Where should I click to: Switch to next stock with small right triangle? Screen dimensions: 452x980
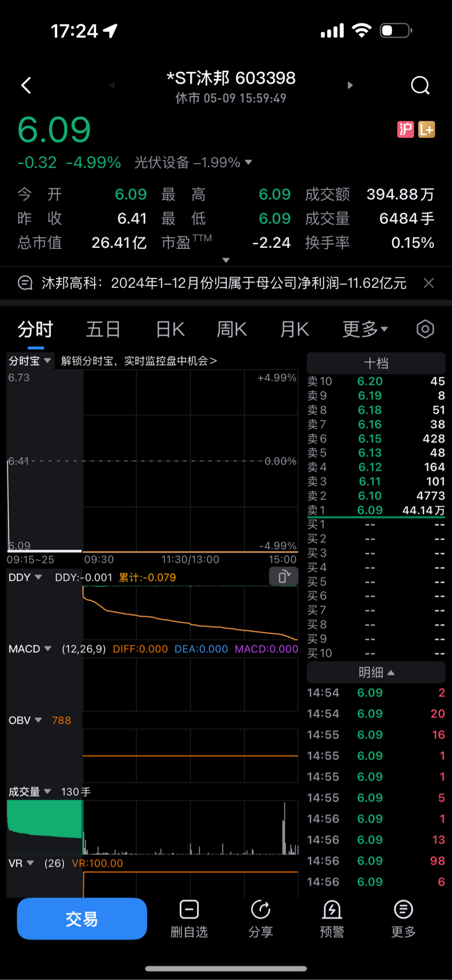pyautogui.click(x=350, y=85)
